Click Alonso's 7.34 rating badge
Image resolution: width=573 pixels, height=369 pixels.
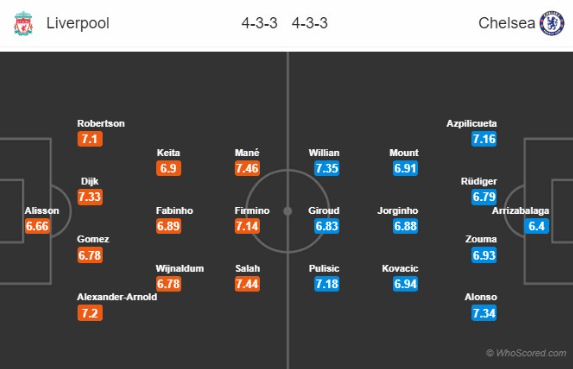(x=484, y=313)
